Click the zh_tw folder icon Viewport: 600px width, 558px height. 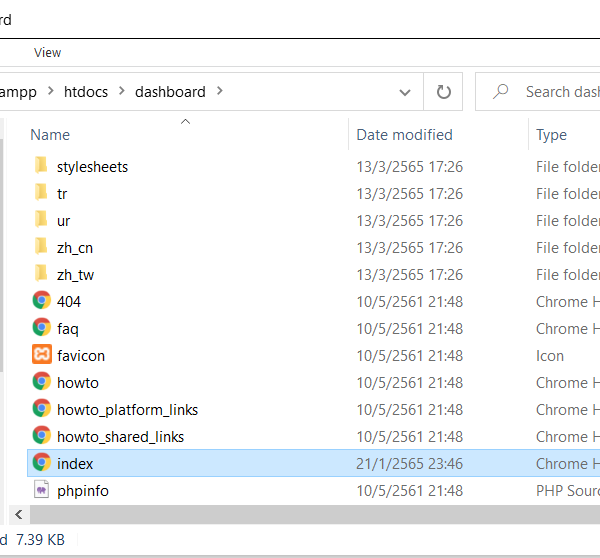tap(41, 274)
